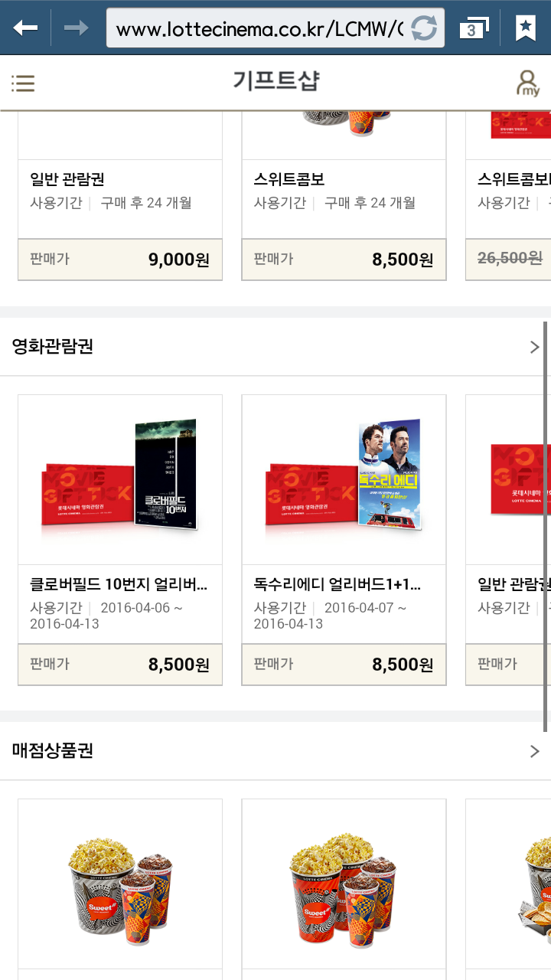
Task: Open the browser tabs counter showing 3
Action: [474, 29]
